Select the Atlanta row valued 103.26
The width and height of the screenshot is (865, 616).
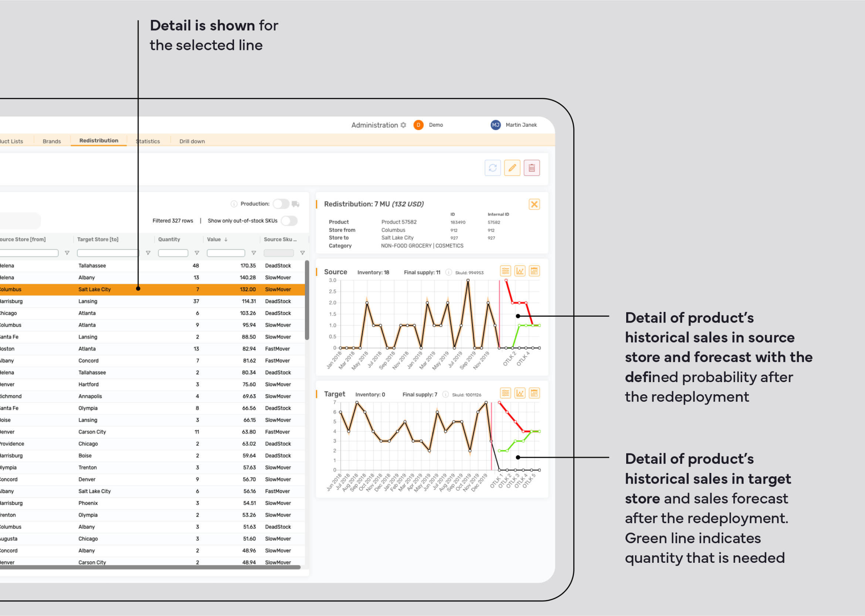pos(152,313)
